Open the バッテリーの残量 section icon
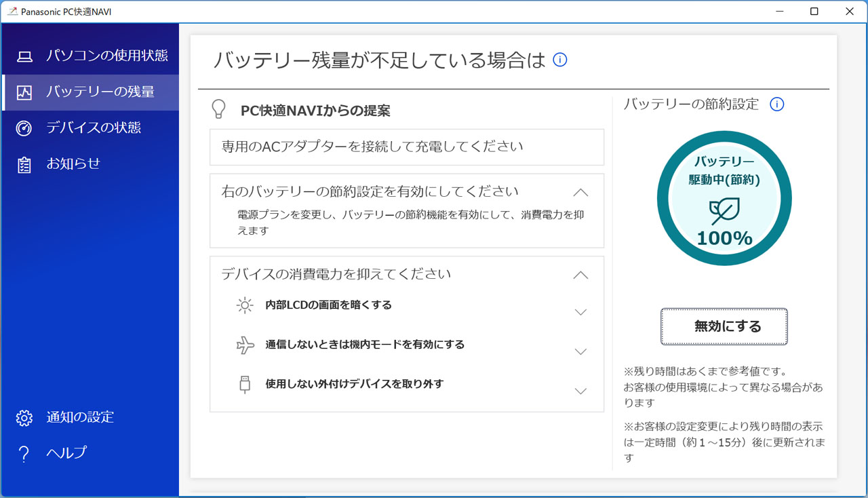The height and width of the screenshot is (498, 868). pyautogui.click(x=24, y=92)
